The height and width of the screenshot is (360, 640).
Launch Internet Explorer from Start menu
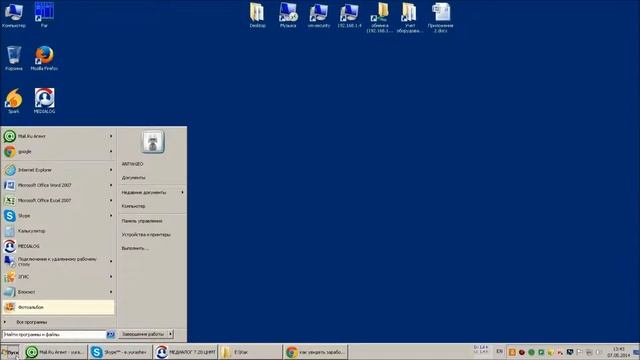click(58, 170)
